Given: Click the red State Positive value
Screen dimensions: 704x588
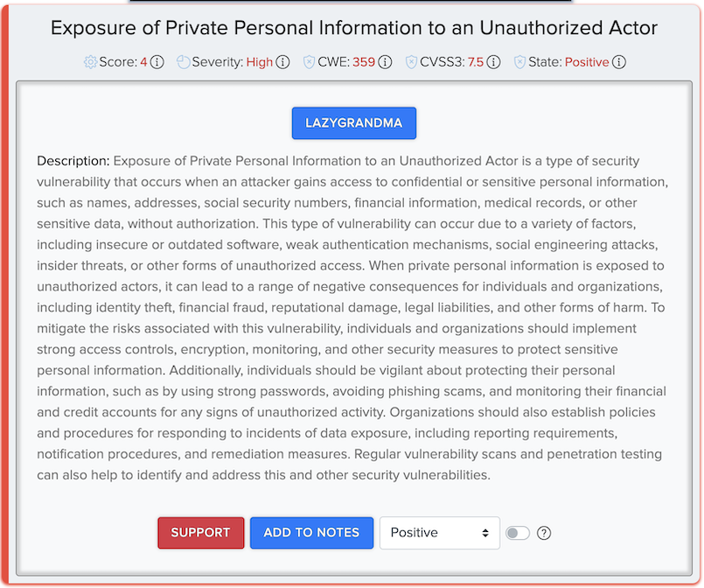Looking at the screenshot, I should point(586,62).
